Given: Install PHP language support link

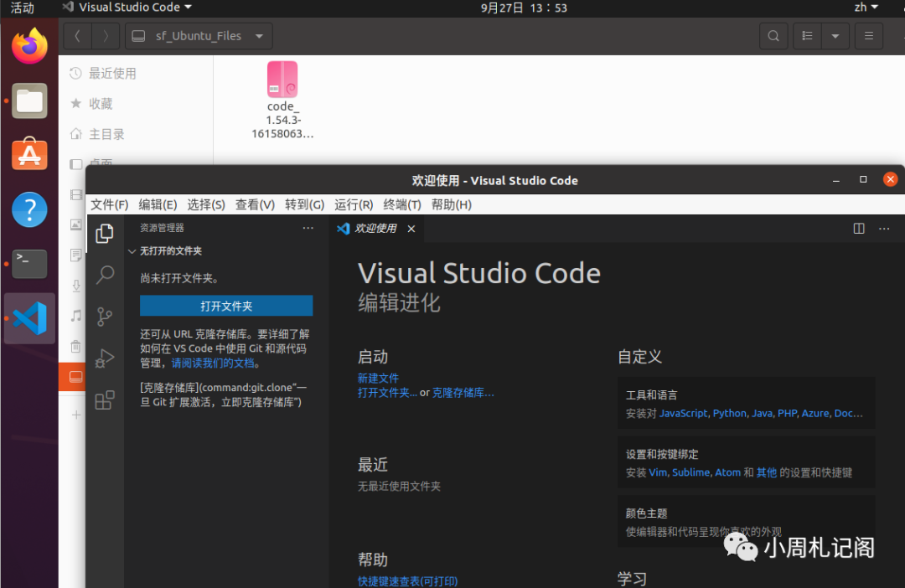Looking at the screenshot, I should click(x=787, y=413).
